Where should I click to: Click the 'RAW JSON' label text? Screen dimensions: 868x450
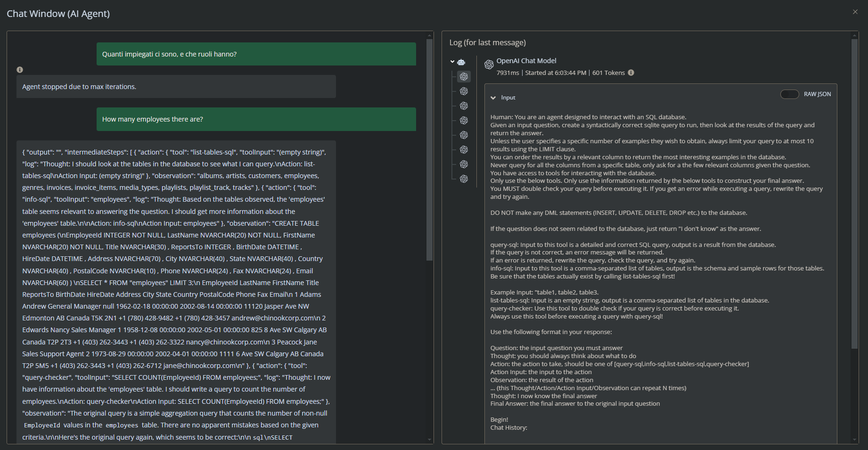(x=817, y=94)
